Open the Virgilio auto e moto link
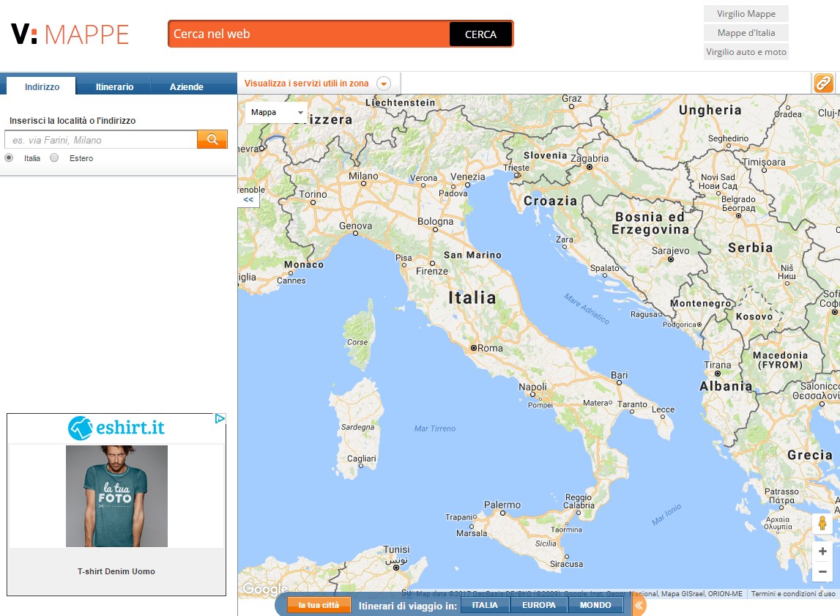Viewport: 840px width, 616px height. pyautogui.click(x=746, y=52)
